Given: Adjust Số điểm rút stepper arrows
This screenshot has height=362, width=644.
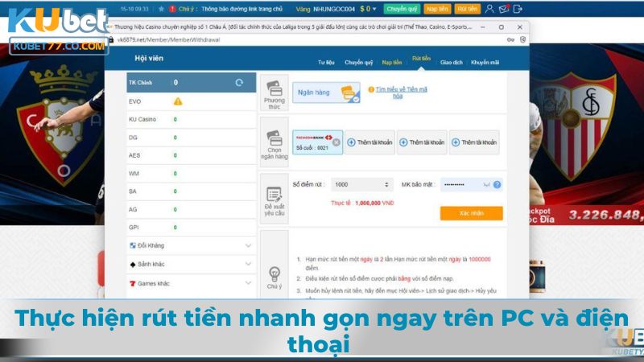Looking at the screenshot, I should [388, 185].
